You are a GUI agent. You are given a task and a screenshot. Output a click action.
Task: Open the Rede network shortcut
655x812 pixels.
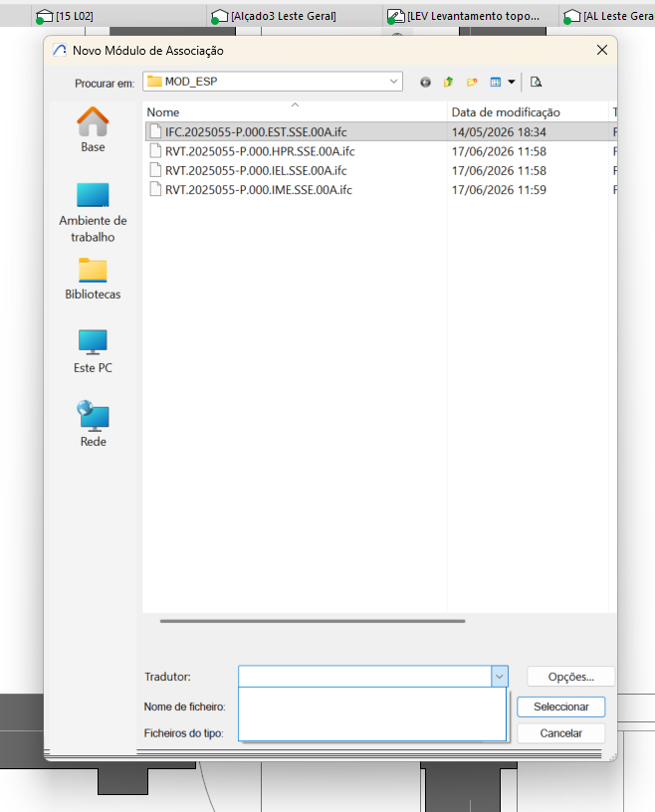tap(93, 424)
